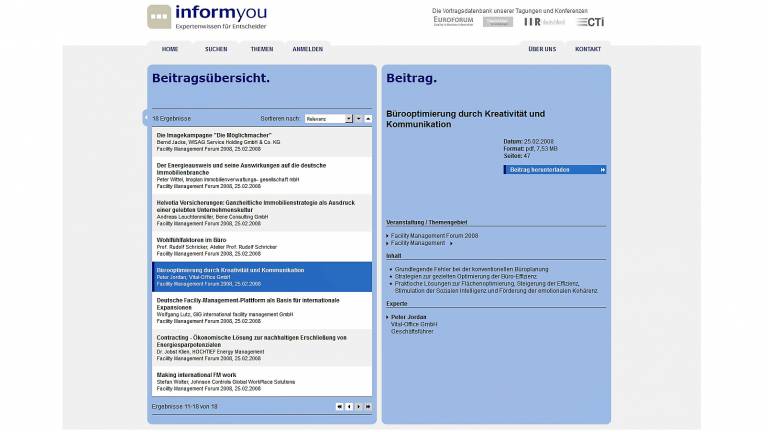Open the SUCHEN tab
The image size is (768, 432).
coord(216,49)
